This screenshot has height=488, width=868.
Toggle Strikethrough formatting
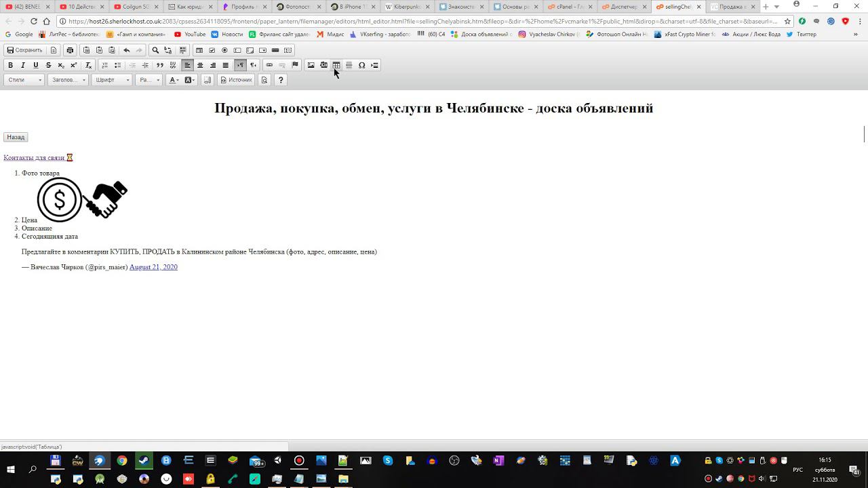(x=48, y=65)
